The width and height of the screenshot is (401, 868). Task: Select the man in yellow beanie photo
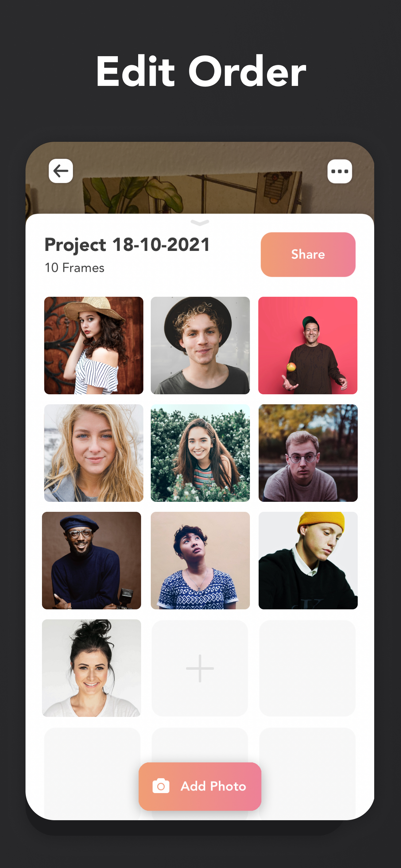tap(308, 560)
